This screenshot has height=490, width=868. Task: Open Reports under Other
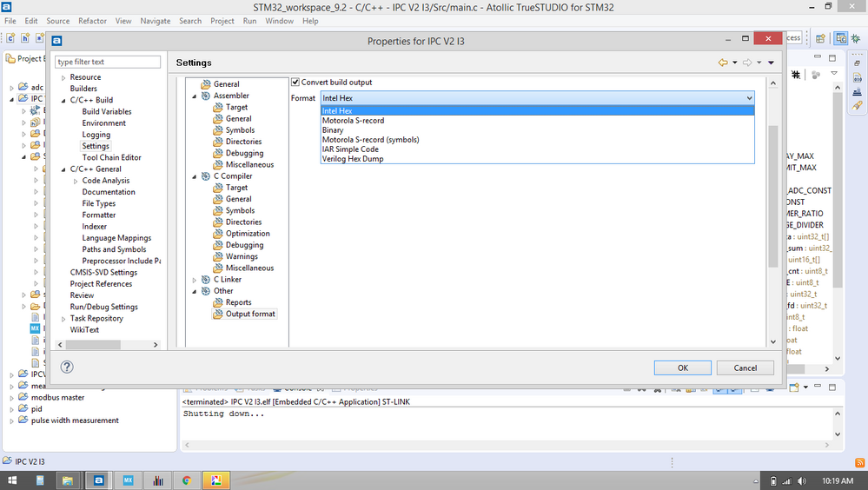[238, 302]
